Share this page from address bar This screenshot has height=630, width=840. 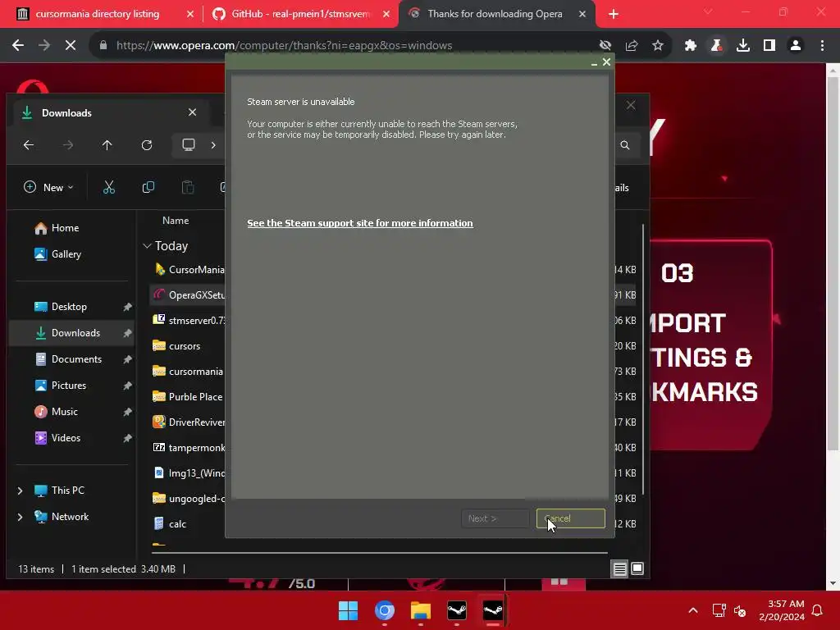(x=632, y=46)
